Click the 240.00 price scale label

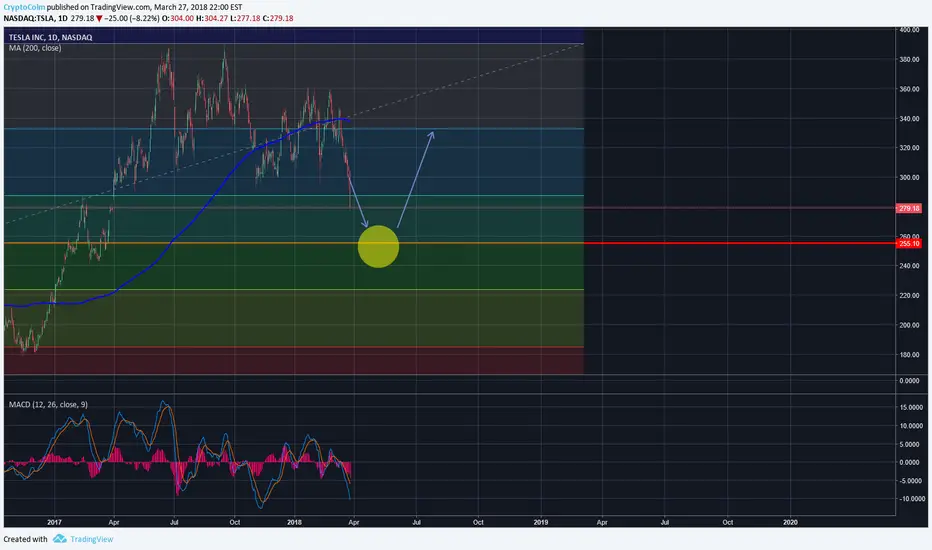(x=909, y=266)
